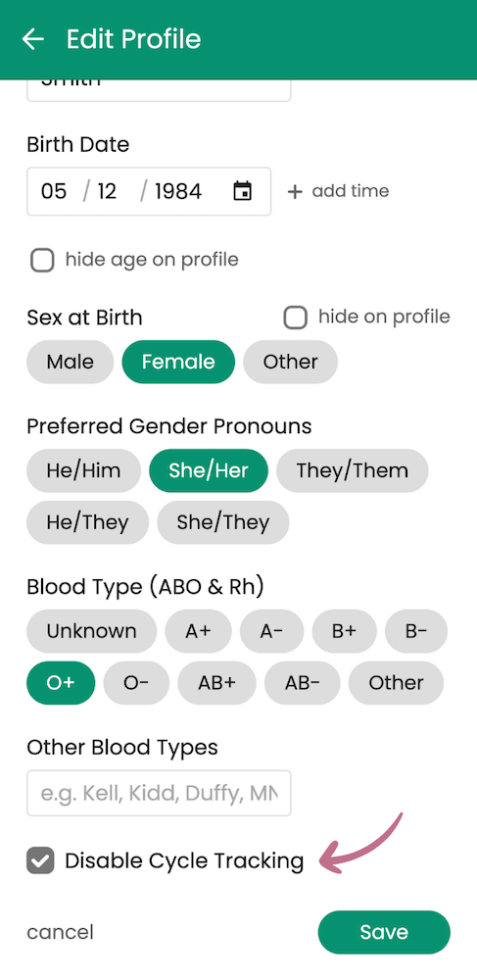This screenshot has width=477, height=980.
Task: Set blood type to Unknown
Action: pyautogui.click(x=91, y=631)
